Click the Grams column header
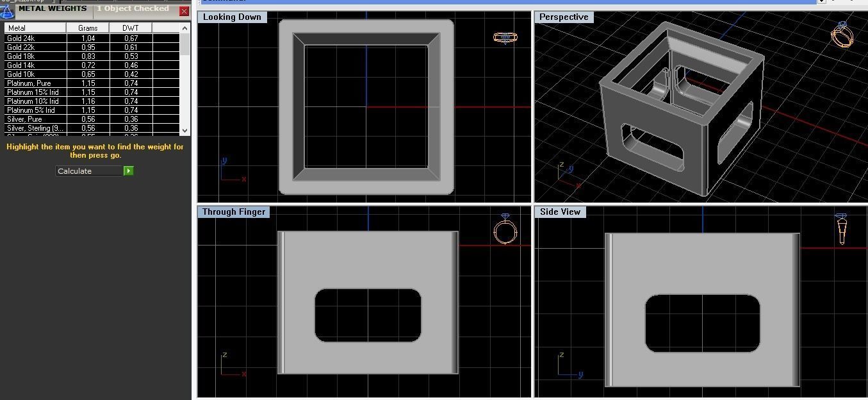 coord(88,28)
